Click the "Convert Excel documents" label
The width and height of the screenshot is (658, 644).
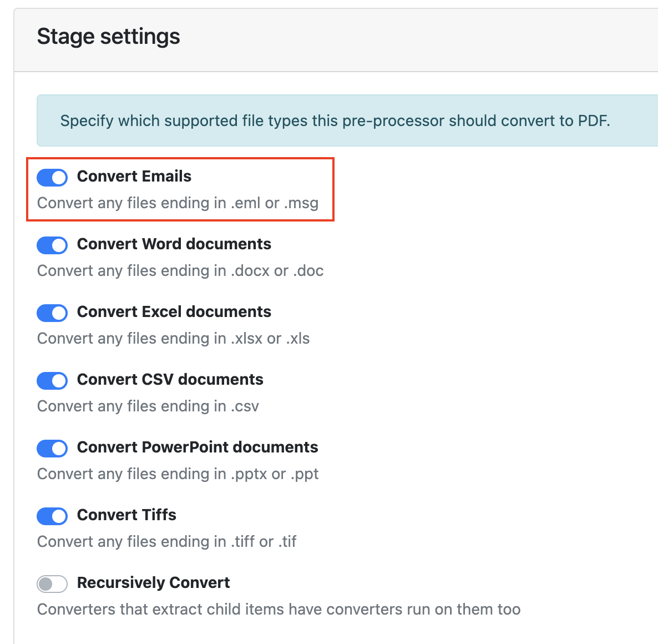(174, 312)
